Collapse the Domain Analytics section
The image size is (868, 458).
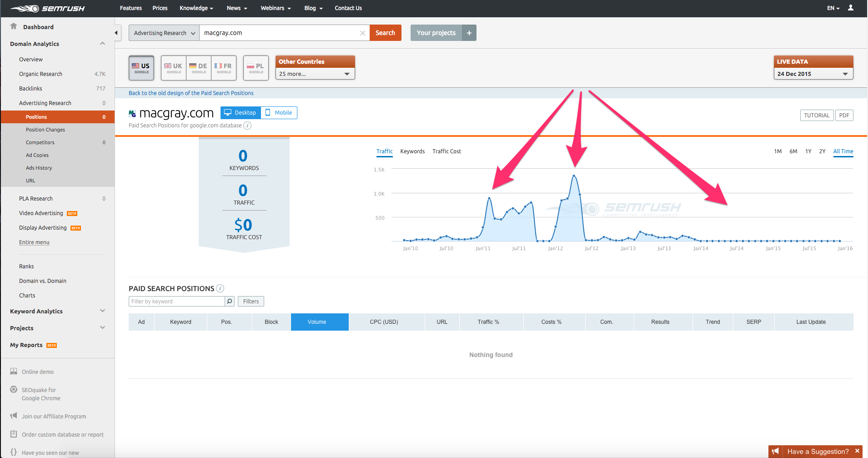(x=102, y=44)
